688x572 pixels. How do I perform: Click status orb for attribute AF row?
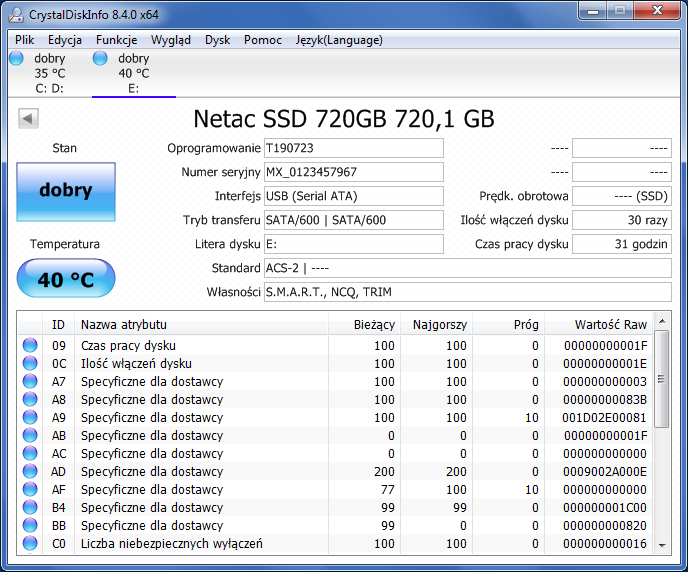tap(30, 490)
